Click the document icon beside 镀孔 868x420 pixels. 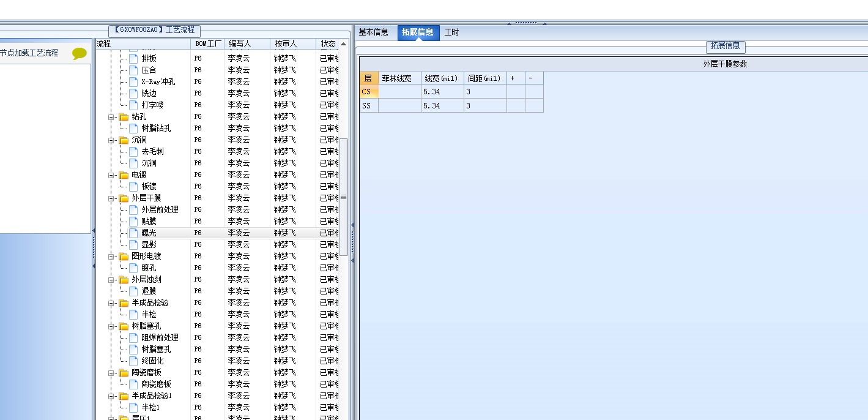pos(133,268)
